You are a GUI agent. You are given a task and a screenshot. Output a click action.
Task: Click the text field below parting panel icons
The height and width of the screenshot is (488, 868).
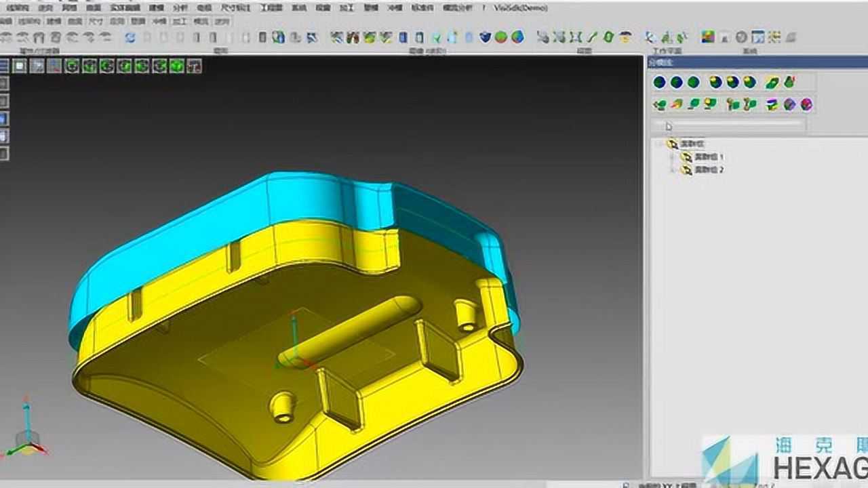729,125
